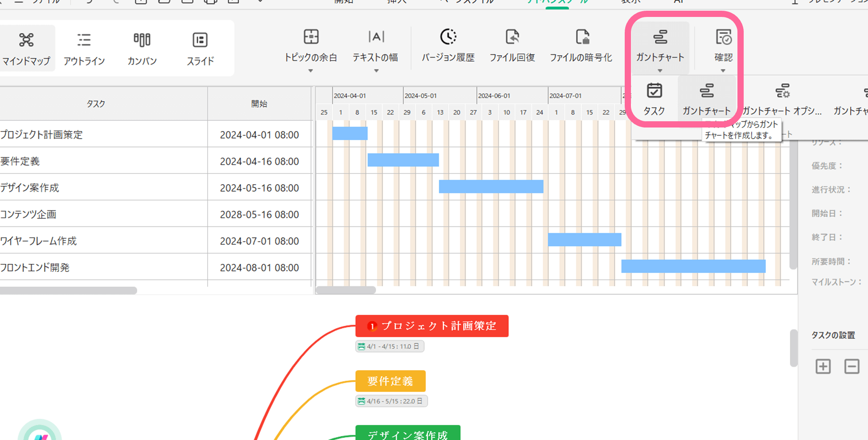The image size is (868, 440).
Task: Click start date 2024-07-01 08:00 cell
Action: coord(259,241)
